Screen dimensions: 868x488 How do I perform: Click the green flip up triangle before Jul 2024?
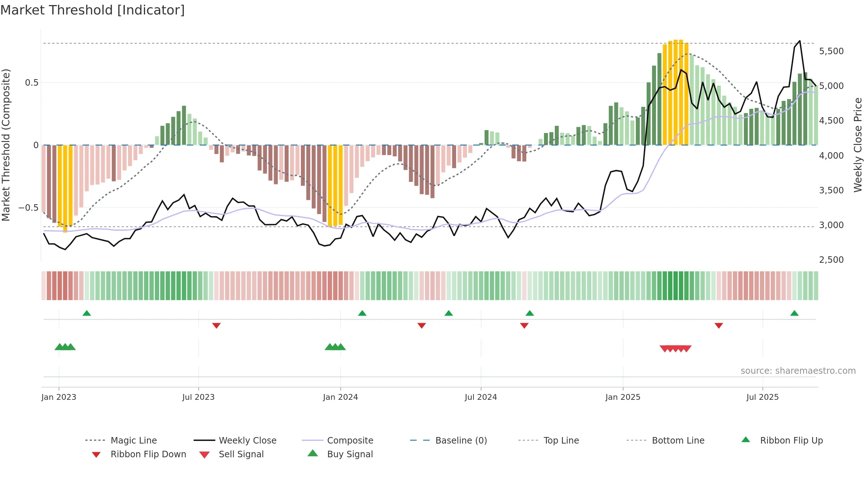pos(449,313)
